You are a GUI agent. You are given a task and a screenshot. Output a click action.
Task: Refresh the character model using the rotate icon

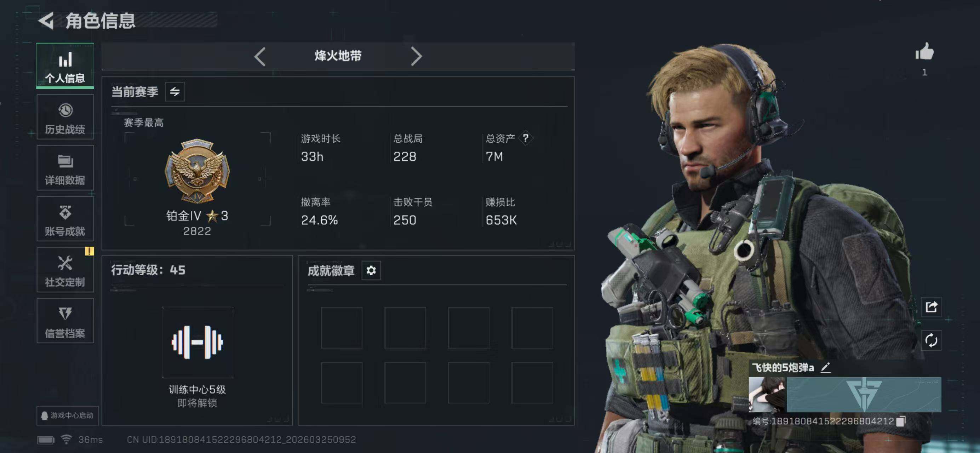[x=931, y=340]
